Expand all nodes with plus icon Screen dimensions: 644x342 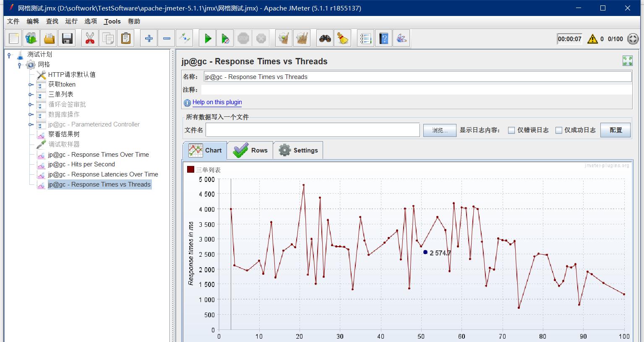pyautogui.click(x=149, y=39)
